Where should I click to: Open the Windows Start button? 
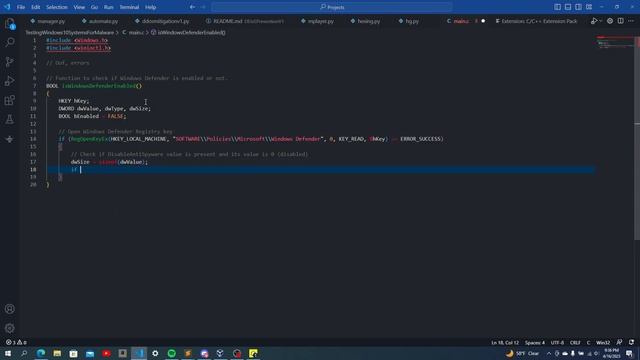[x=8, y=353]
